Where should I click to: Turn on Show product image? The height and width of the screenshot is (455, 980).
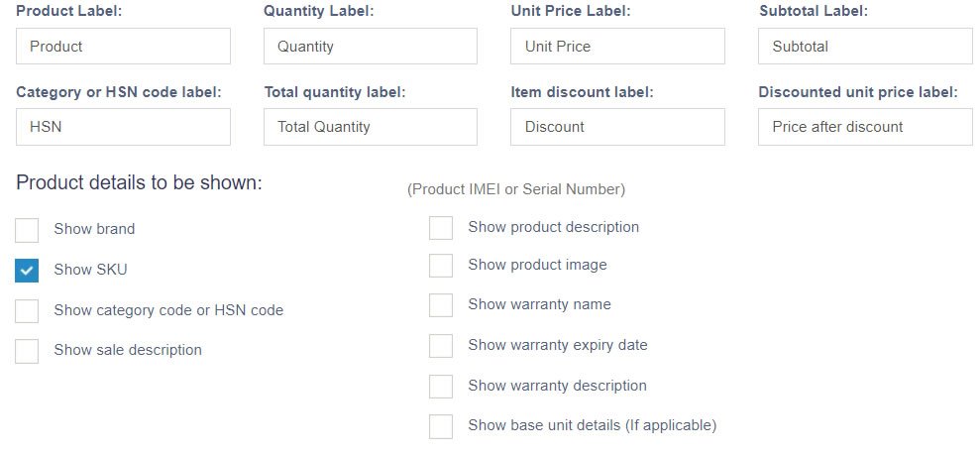coord(441,266)
